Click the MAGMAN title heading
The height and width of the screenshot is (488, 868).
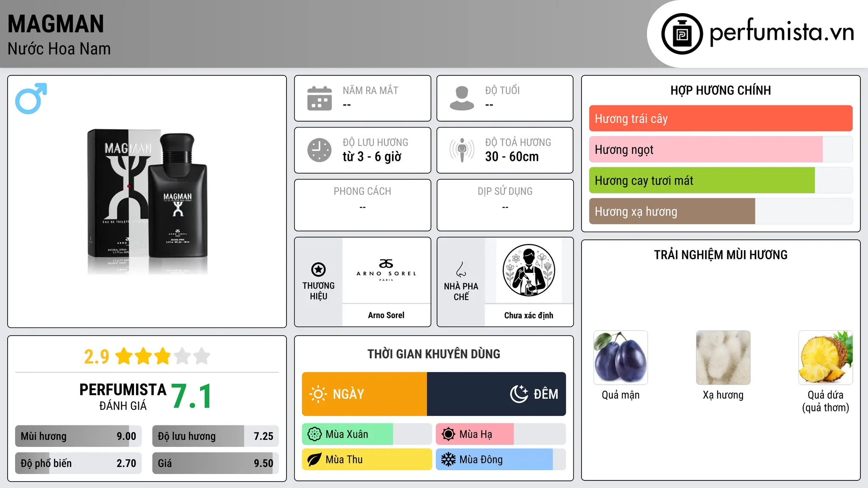pos(56,24)
